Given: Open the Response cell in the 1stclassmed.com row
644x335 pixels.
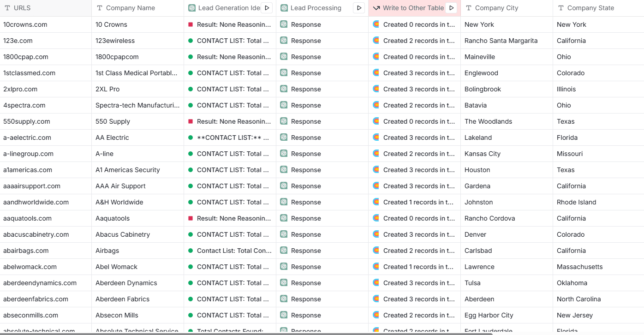Looking at the screenshot, I should (322, 73).
